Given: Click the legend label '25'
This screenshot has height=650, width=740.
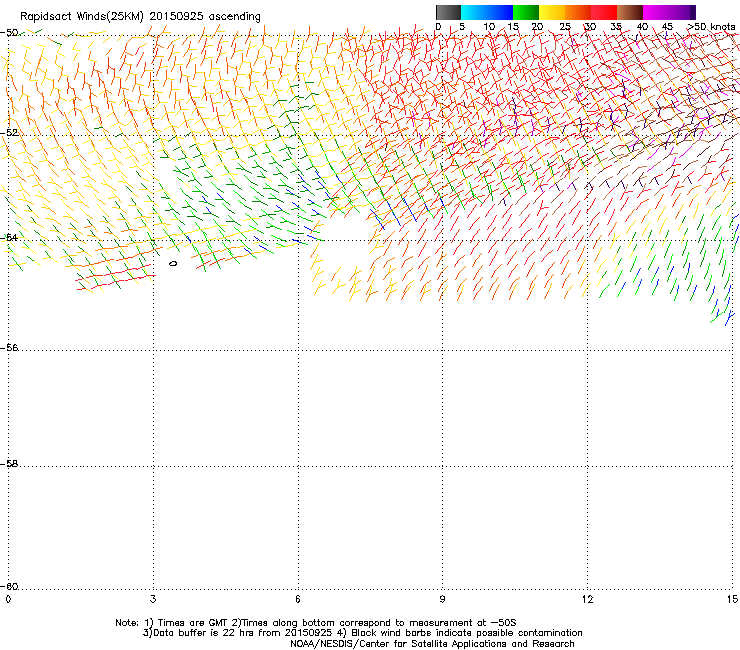Looking at the screenshot, I should tap(565, 27).
